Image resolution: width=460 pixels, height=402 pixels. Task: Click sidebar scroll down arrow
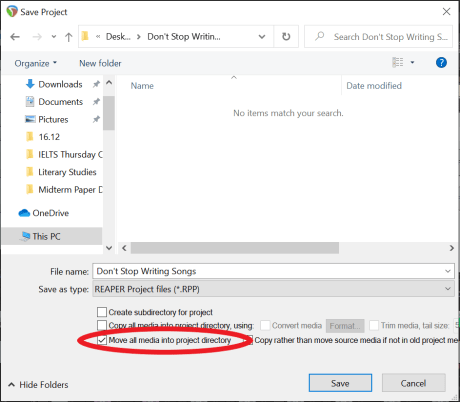click(109, 248)
